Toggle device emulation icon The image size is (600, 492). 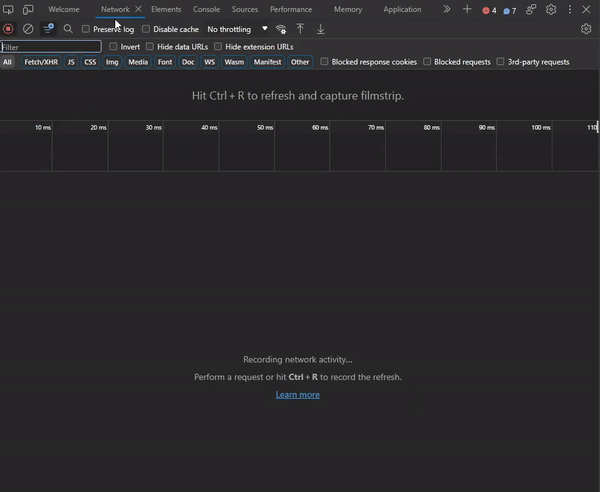point(28,9)
